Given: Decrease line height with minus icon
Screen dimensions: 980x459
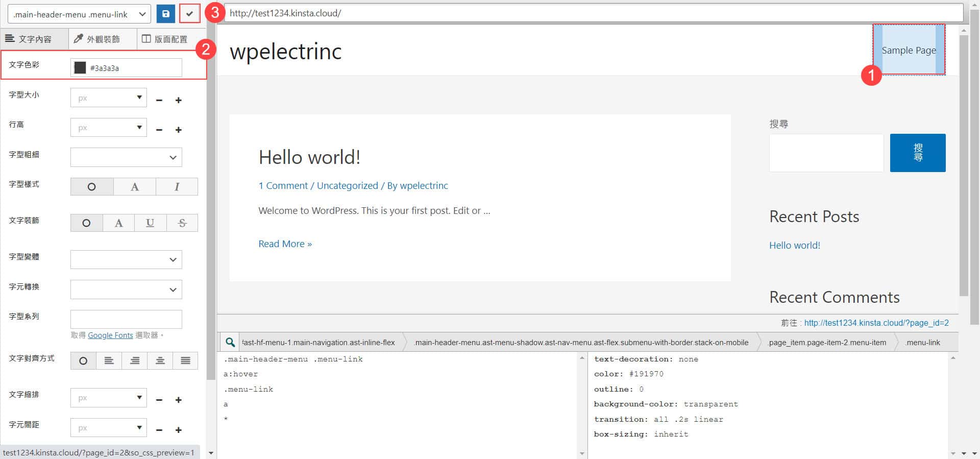Looking at the screenshot, I should pos(159,130).
